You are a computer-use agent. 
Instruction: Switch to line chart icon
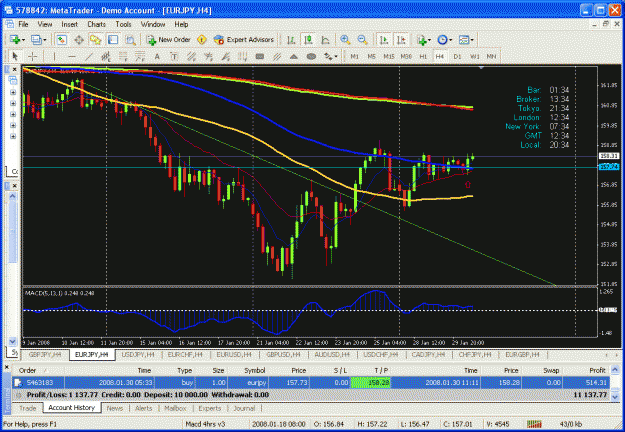[x=325, y=40]
